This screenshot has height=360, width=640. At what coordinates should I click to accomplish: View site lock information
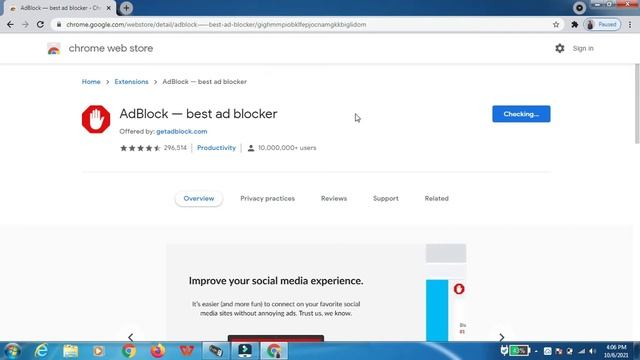click(x=59, y=24)
